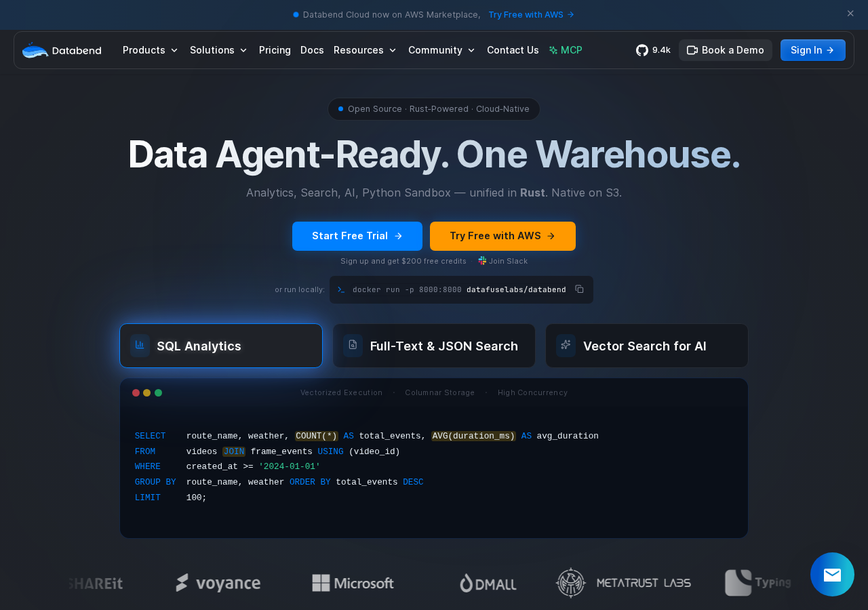
Task: Open the Pricing page
Action: 275,50
